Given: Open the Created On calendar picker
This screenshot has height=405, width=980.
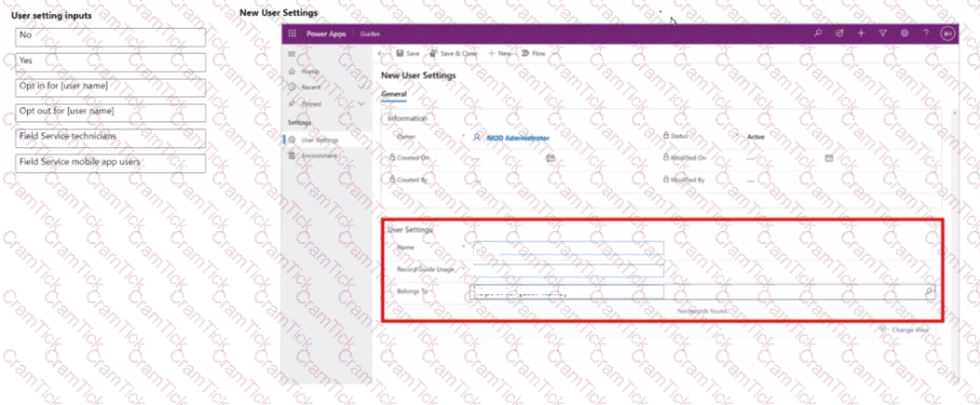Looking at the screenshot, I should tap(551, 159).
